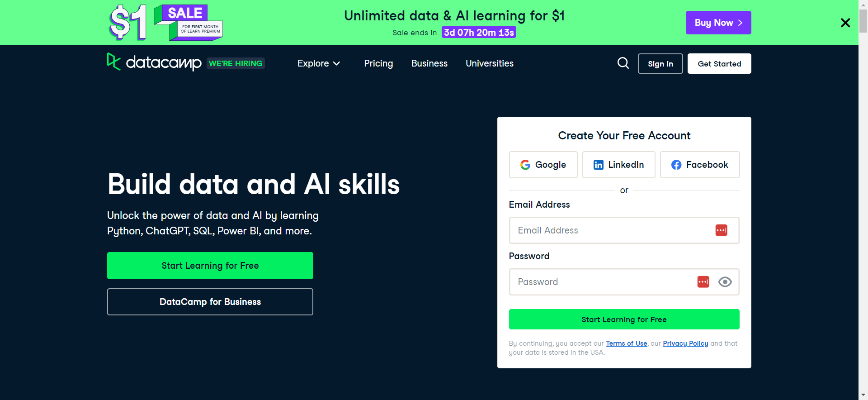This screenshot has height=400, width=868.
Task: Click the password manager icon in Email field
Action: [x=721, y=230]
